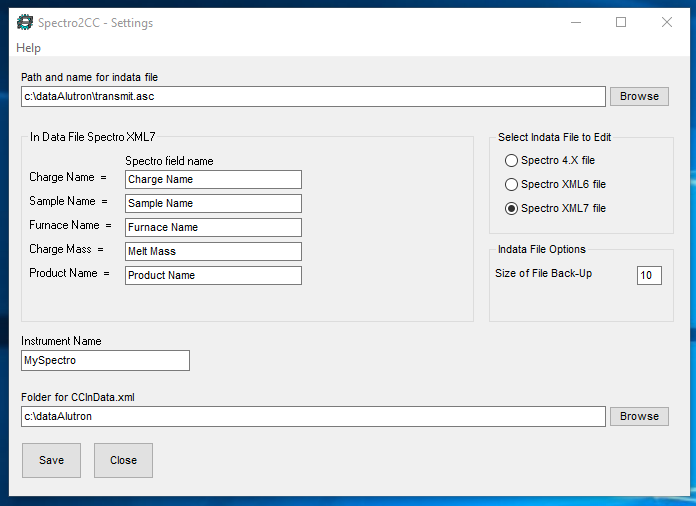Browse for the indata file path

(x=639, y=96)
